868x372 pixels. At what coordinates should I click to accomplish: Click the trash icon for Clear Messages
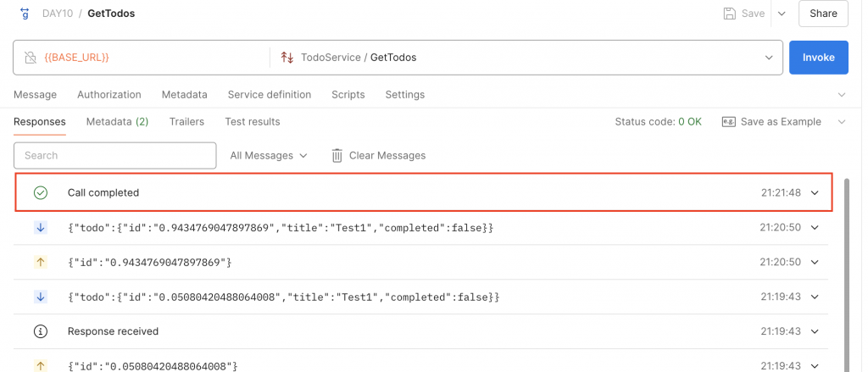(x=337, y=155)
